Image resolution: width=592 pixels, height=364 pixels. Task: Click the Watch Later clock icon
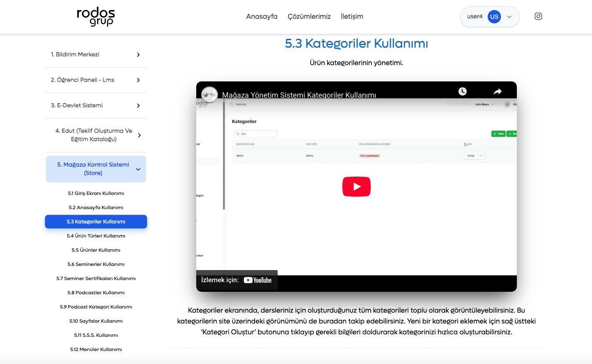click(462, 91)
